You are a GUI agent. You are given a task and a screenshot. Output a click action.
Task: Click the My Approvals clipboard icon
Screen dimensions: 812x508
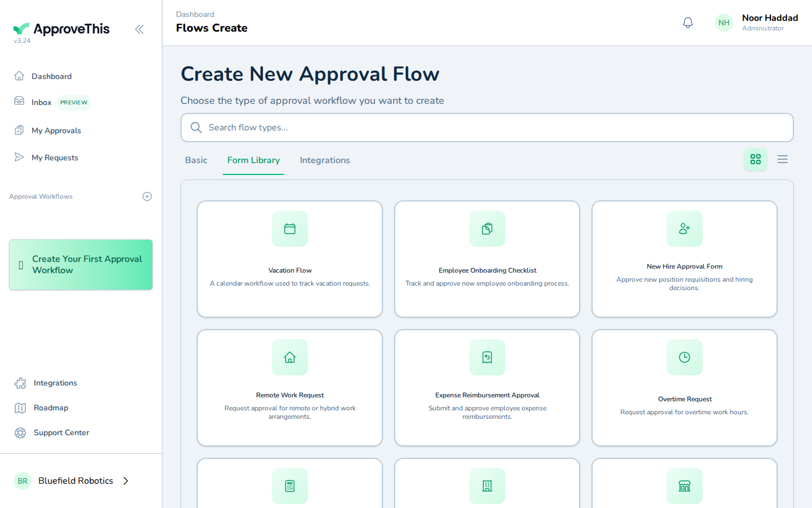click(19, 130)
